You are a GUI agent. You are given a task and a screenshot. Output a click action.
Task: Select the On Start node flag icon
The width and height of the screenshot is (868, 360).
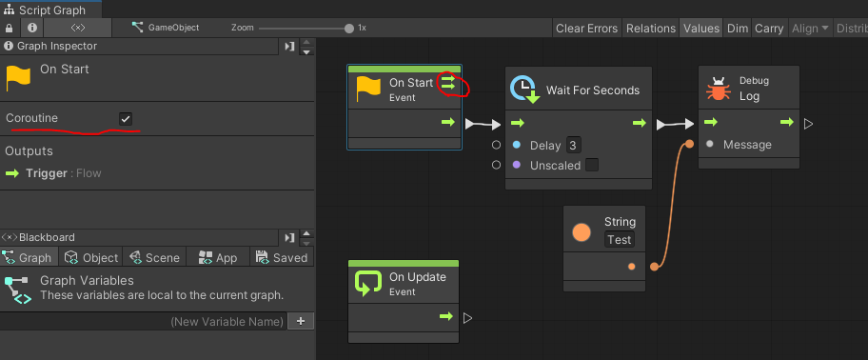point(368,90)
